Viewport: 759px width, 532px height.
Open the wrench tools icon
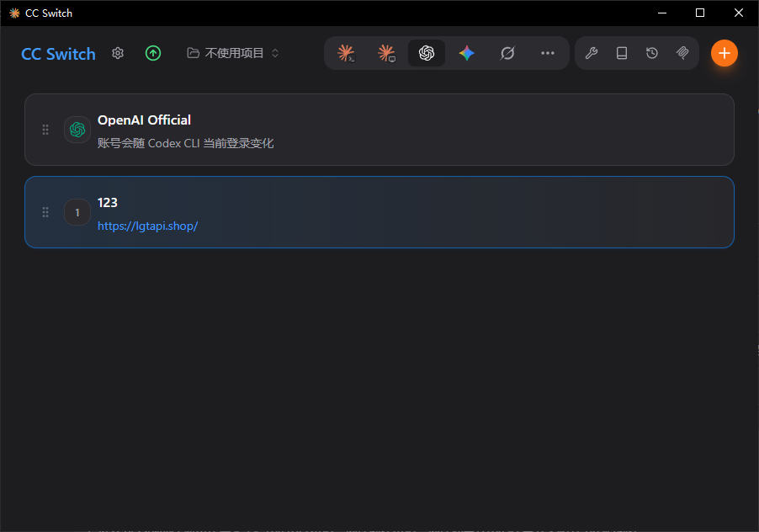[591, 53]
